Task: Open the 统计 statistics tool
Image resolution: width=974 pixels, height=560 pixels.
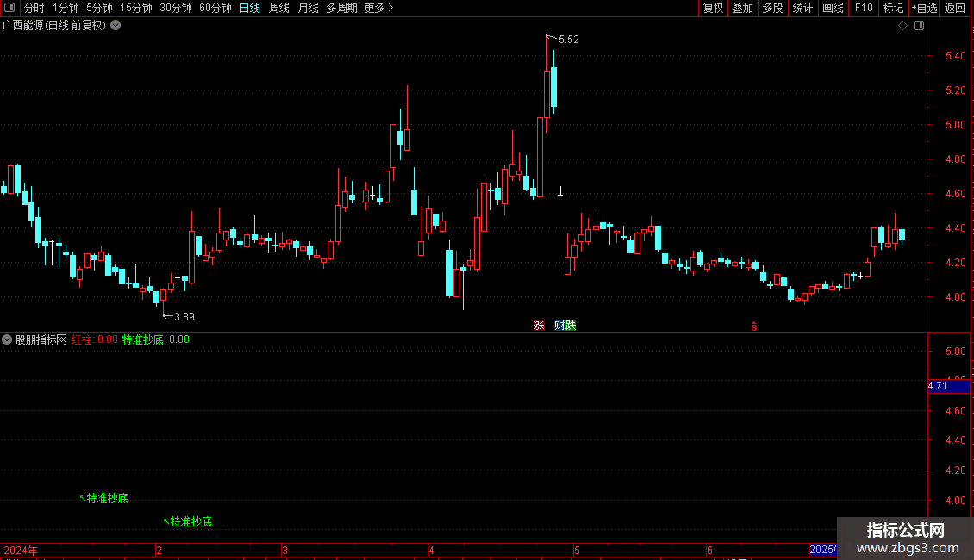Action: coord(802,8)
